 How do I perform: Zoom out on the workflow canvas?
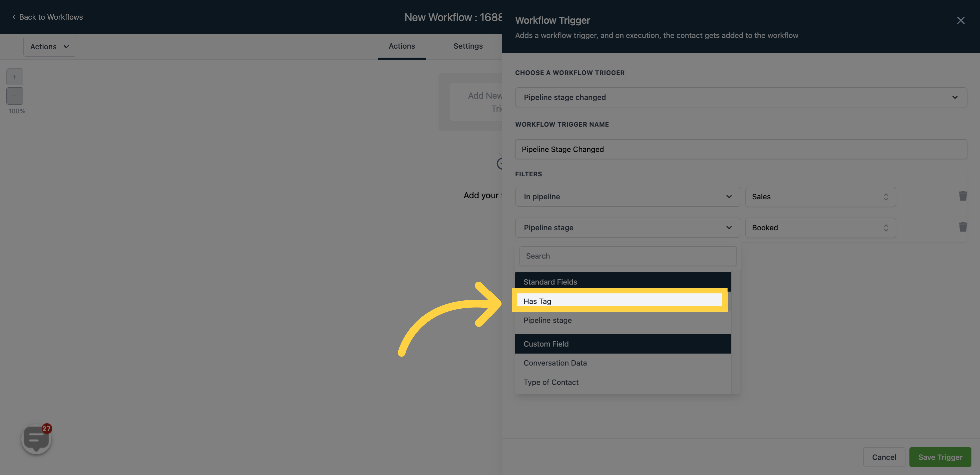coord(14,96)
